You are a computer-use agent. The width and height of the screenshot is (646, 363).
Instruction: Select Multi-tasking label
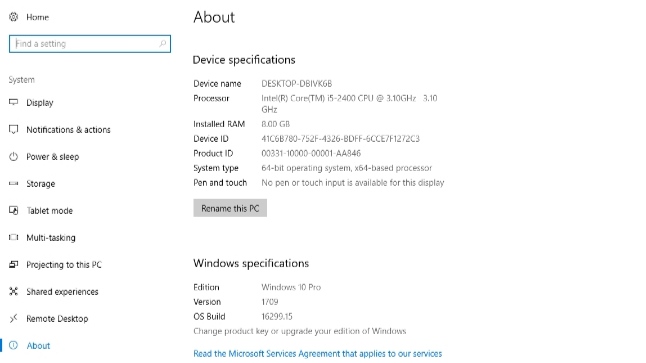point(51,238)
